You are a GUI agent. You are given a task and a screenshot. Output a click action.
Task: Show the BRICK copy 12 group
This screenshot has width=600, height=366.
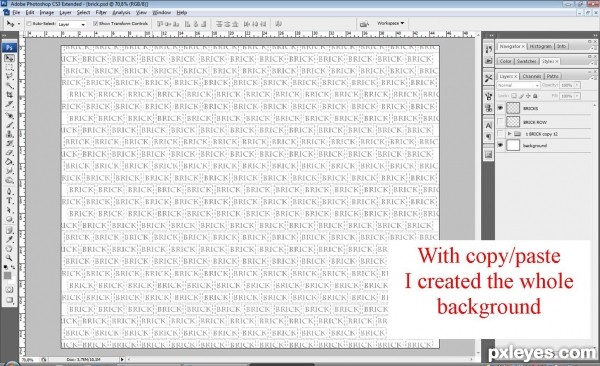point(500,134)
